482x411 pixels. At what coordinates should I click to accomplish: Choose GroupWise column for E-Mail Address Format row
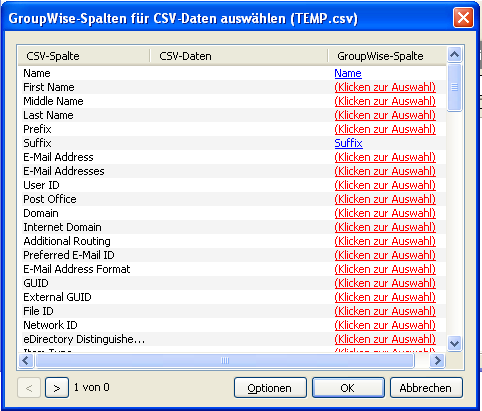point(385,269)
